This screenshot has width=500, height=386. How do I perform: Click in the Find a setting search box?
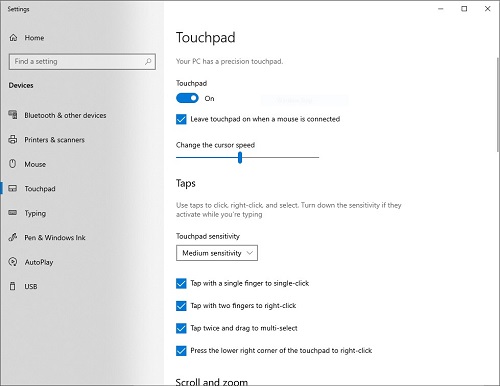82,62
